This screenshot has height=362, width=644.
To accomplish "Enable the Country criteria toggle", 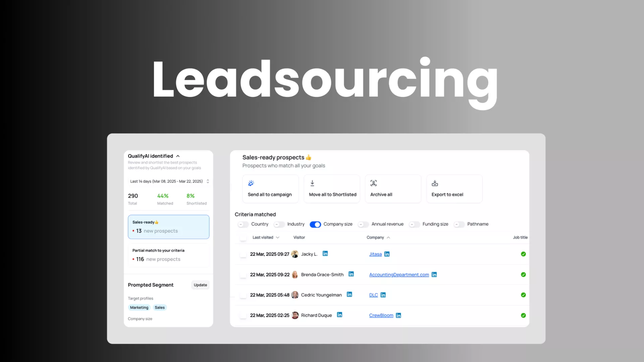I will tap(243, 225).
